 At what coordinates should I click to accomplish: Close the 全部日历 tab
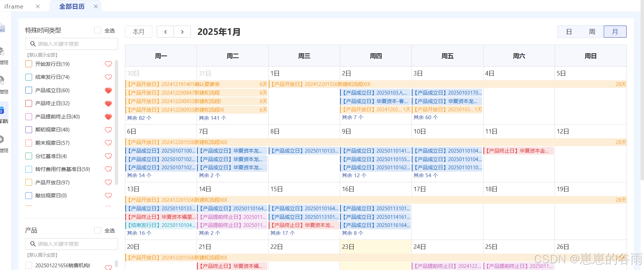96,6
